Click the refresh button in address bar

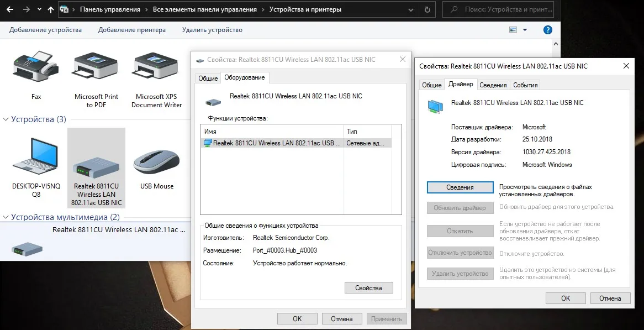[427, 9]
